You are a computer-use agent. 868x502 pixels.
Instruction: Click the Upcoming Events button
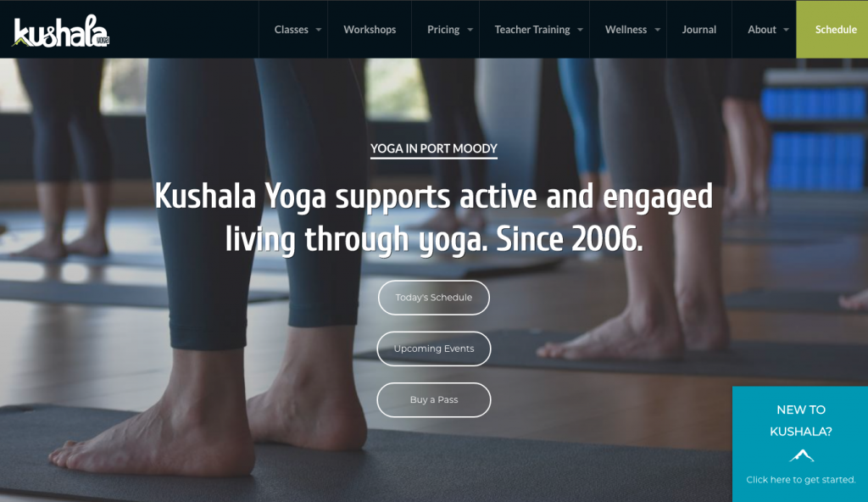point(434,349)
